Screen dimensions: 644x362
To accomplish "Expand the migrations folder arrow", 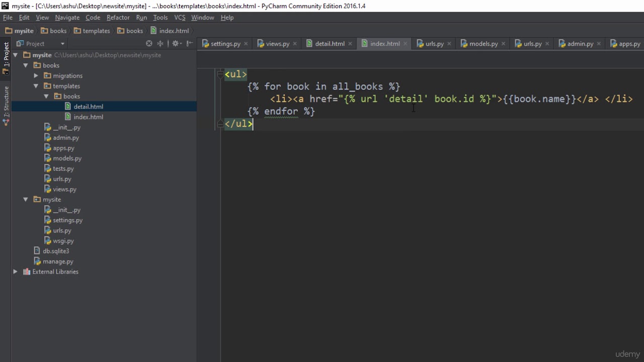I will point(36,75).
